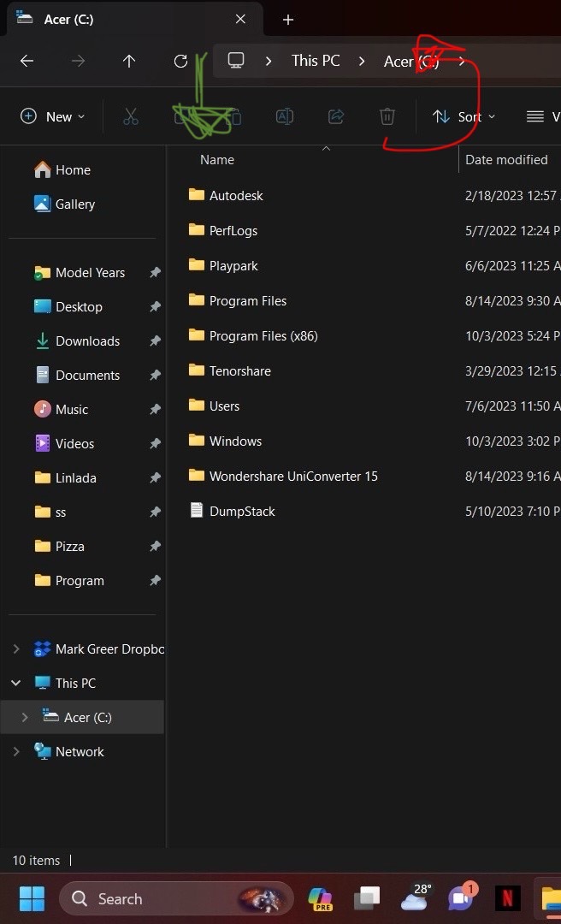
Task: Click the taskbar Search box
Action: point(176,898)
